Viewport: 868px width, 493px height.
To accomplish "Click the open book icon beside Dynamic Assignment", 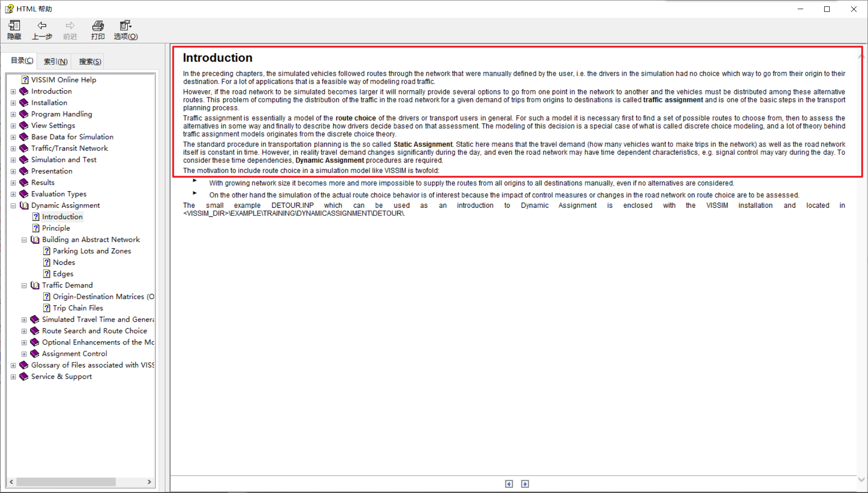I will (24, 205).
